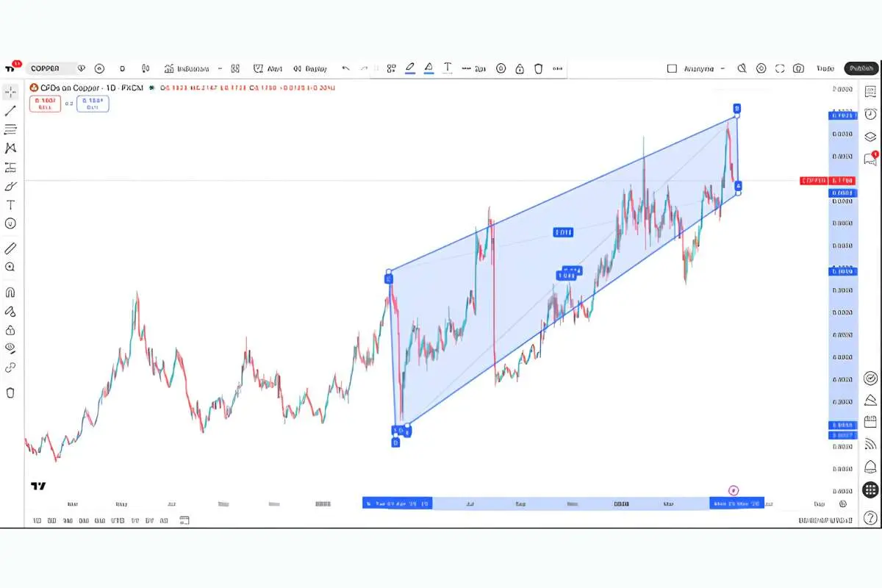Viewport: 882px width, 588px height.
Task: Start bar Replay mode
Action: click(309, 68)
